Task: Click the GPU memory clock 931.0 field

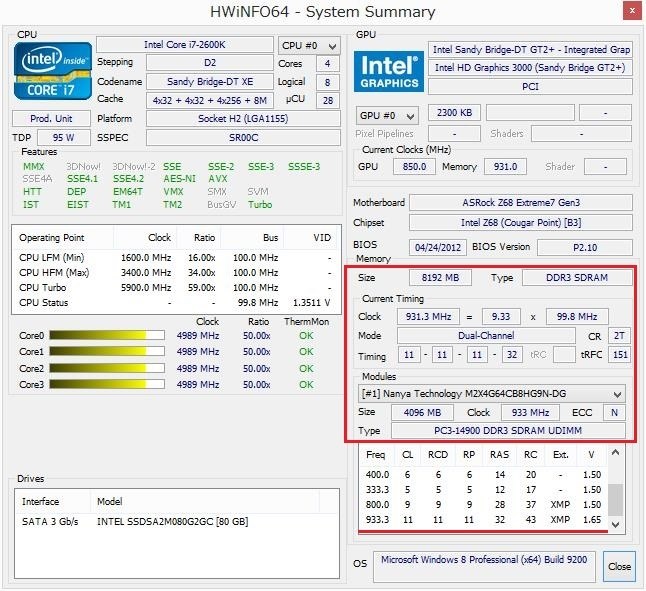Action: 505,166
